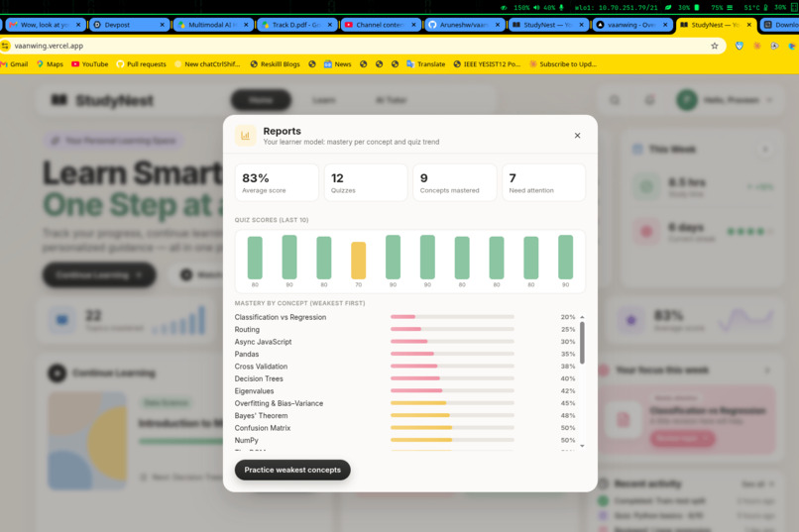Close the Reports dialog with the X
This screenshot has height=532, width=799.
coord(577,136)
